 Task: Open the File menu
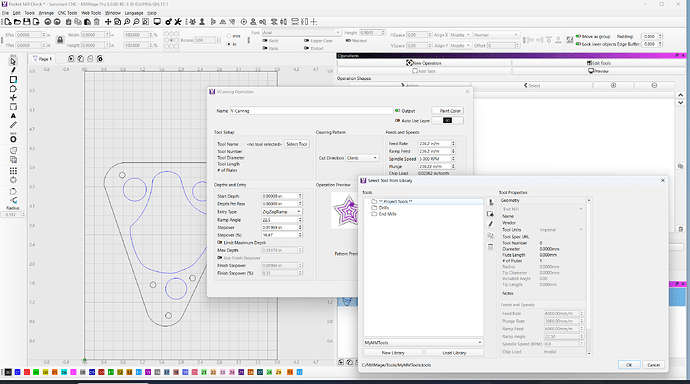(5, 13)
